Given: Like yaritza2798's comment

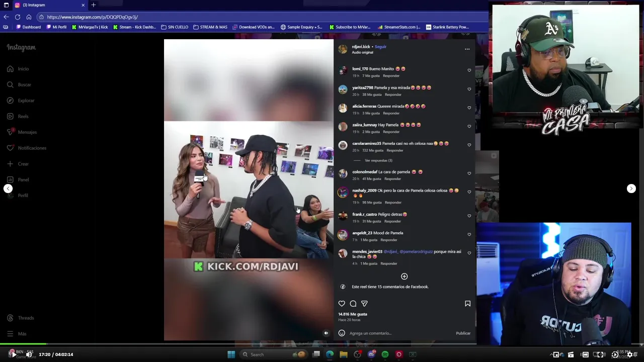Looking at the screenshot, I should coord(469,89).
